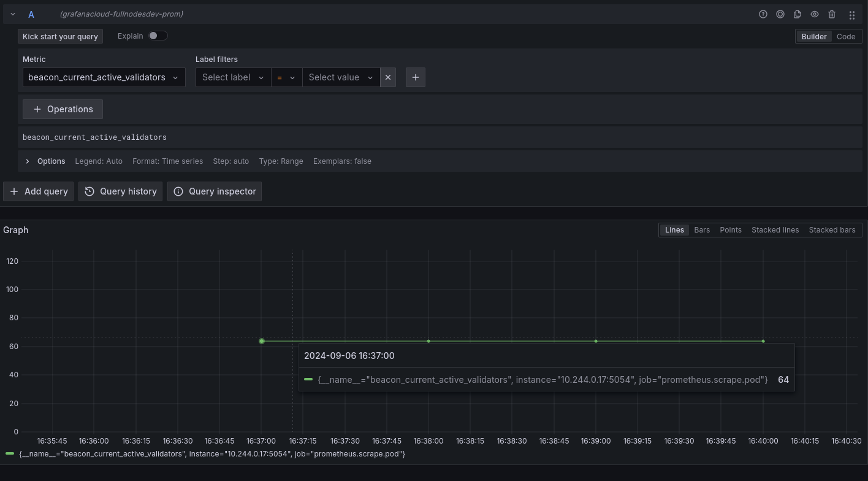This screenshot has height=481, width=868.
Task: Click the datasource name grafanacloud-fullnodesdev-prom
Action: [121, 14]
